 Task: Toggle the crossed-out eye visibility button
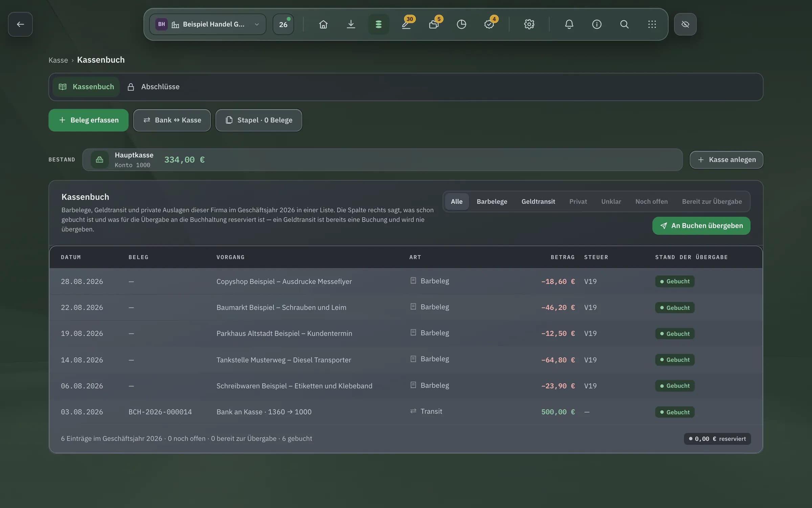(x=685, y=24)
